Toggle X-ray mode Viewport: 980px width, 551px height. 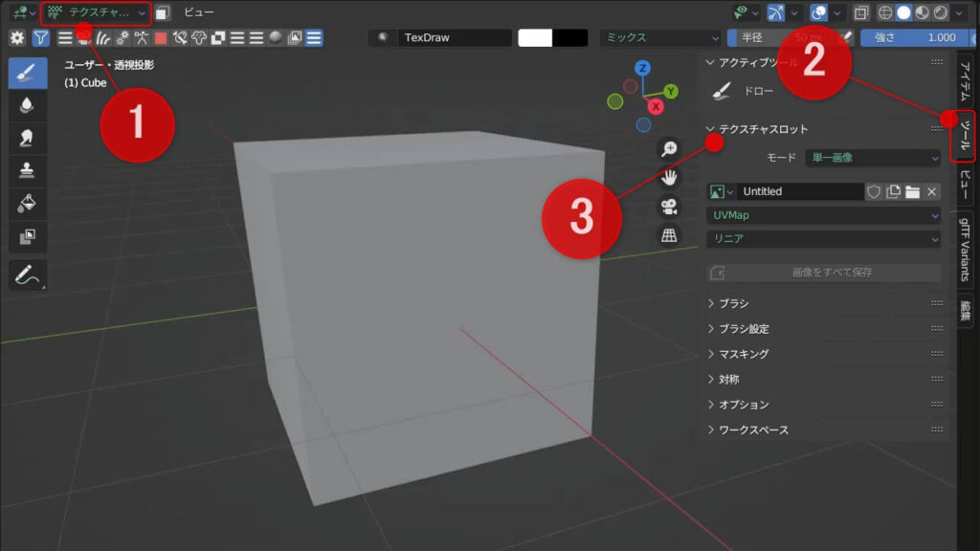click(x=861, y=12)
